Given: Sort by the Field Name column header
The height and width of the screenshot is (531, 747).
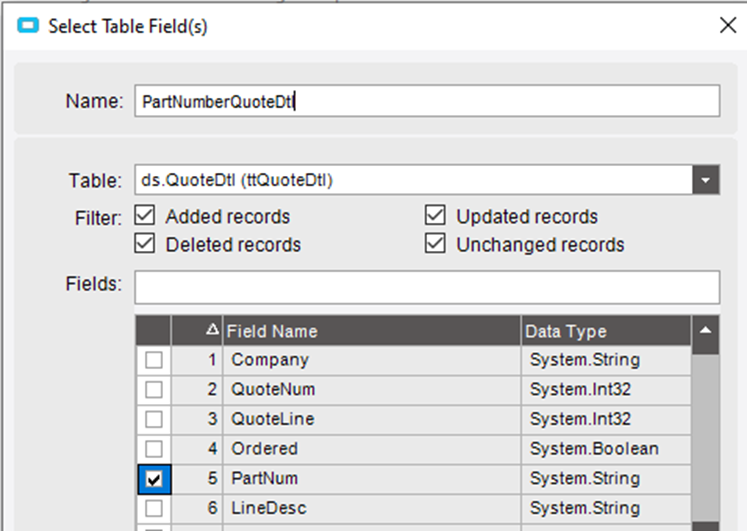Looking at the screenshot, I should 370,331.
